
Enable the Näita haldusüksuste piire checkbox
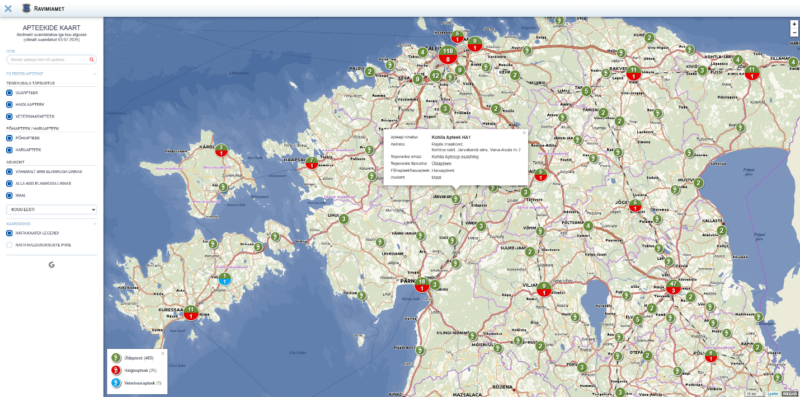pyautogui.click(x=9, y=245)
